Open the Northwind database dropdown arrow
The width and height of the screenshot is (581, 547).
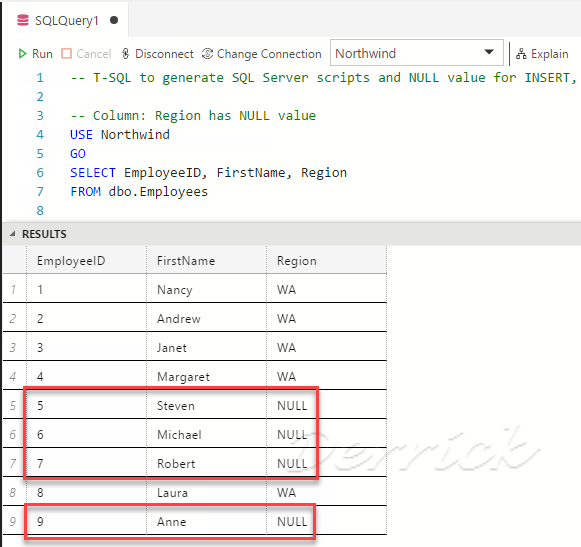coord(489,52)
